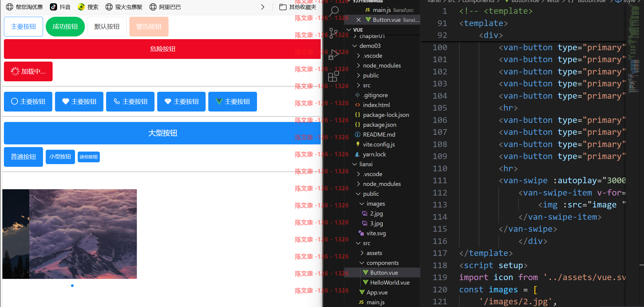Open the 萤火虫惠聚 bookmark
The width and height of the screenshot is (644, 307).
pyautogui.click(x=124, y=7)
